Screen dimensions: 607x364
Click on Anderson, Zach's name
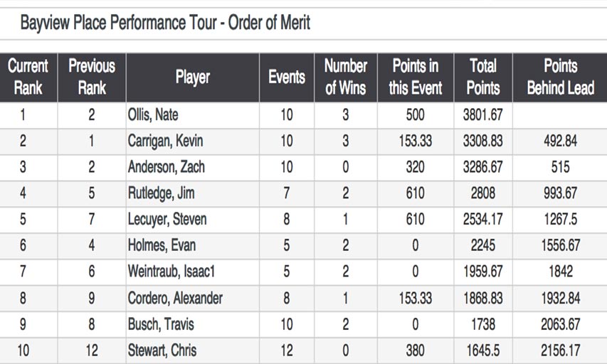pyautogui.click(x=167, y=167)
